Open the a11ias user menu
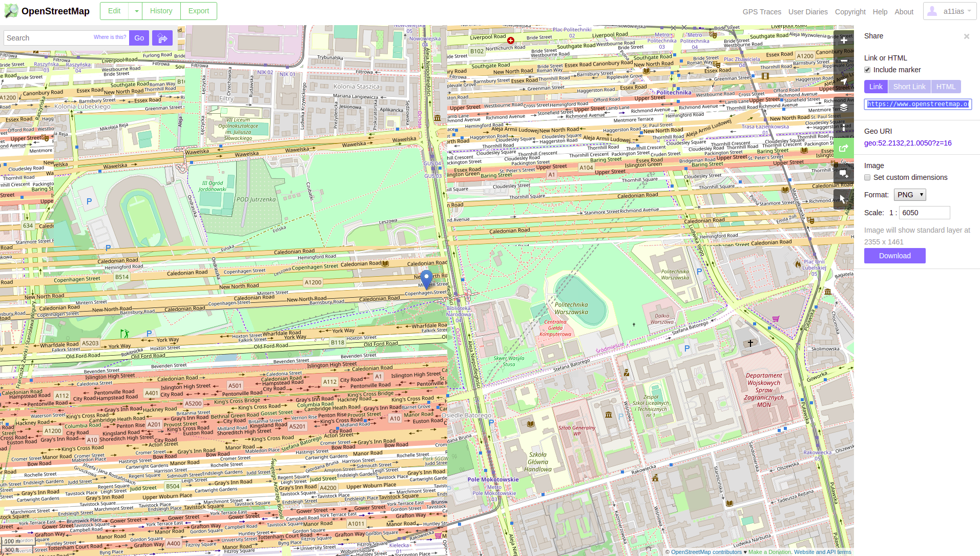The image size is (980, 556). tap(950, 11)
